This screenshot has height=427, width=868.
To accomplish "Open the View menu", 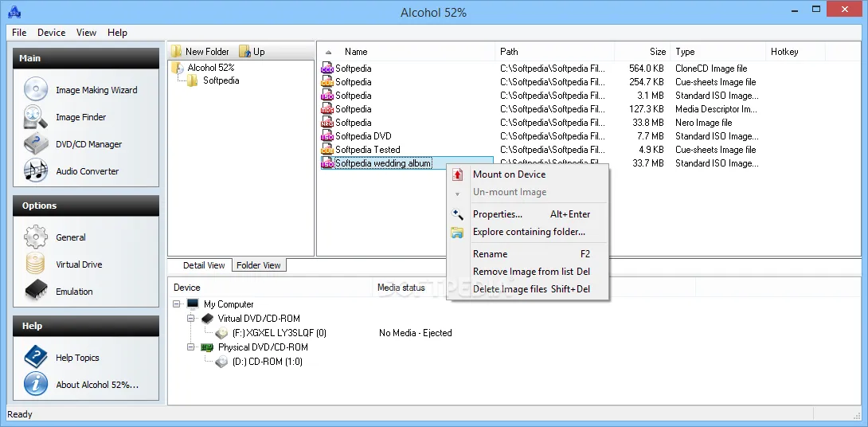I will [x=86, y=33].
